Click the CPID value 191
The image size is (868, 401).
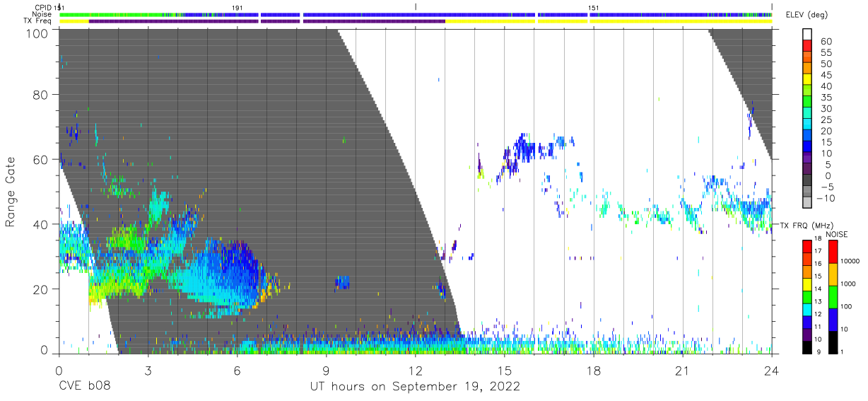click(237, 7)
